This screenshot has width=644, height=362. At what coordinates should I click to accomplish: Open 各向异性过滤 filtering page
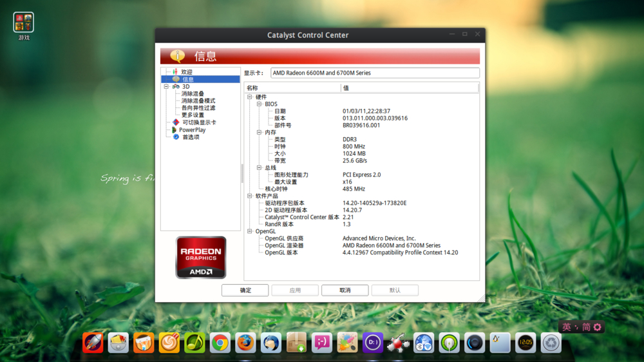(198, 108)
